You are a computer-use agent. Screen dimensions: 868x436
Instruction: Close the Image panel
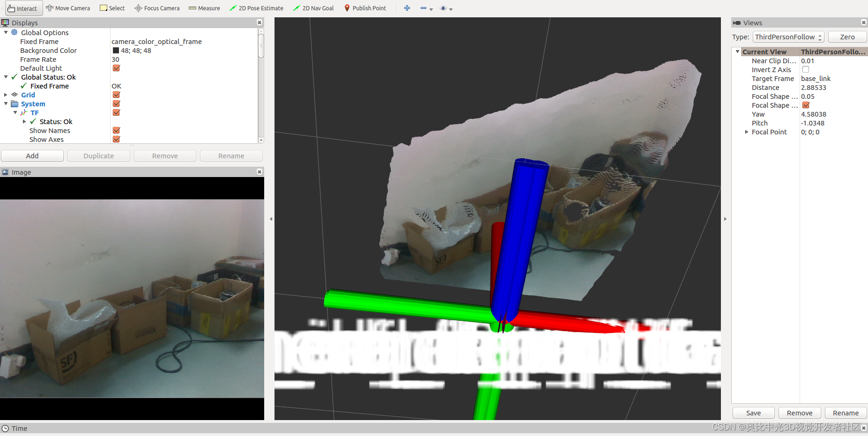(x=260, y=172)
